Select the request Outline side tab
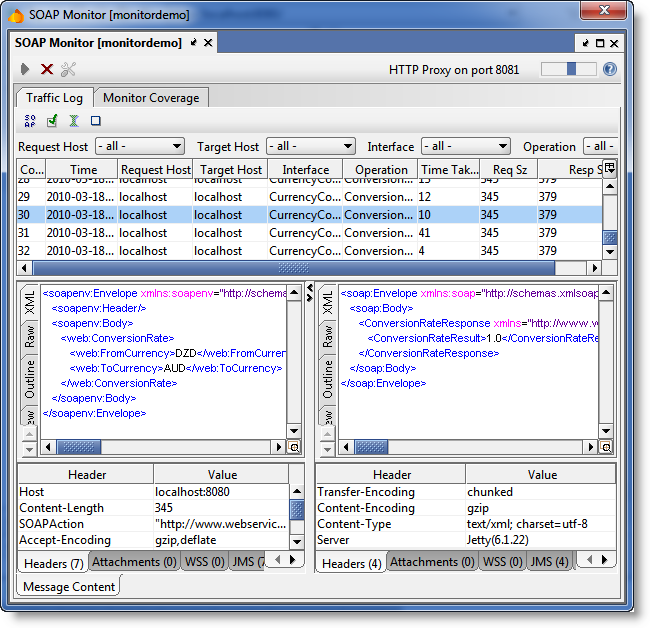 (x=30, y=379)
